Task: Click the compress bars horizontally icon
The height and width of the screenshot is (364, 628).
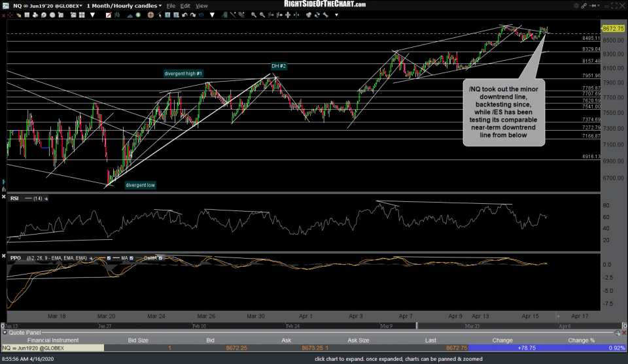Action: tap(296, 15)
